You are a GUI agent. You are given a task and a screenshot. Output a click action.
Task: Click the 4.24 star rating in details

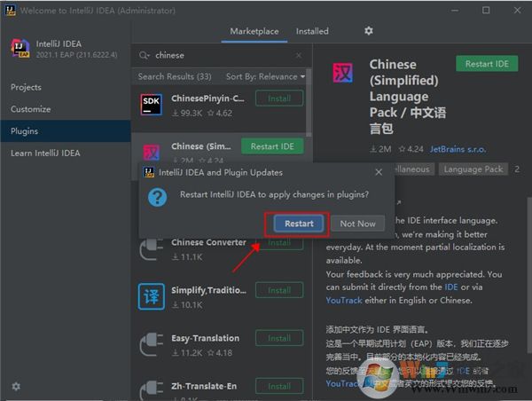411,149
